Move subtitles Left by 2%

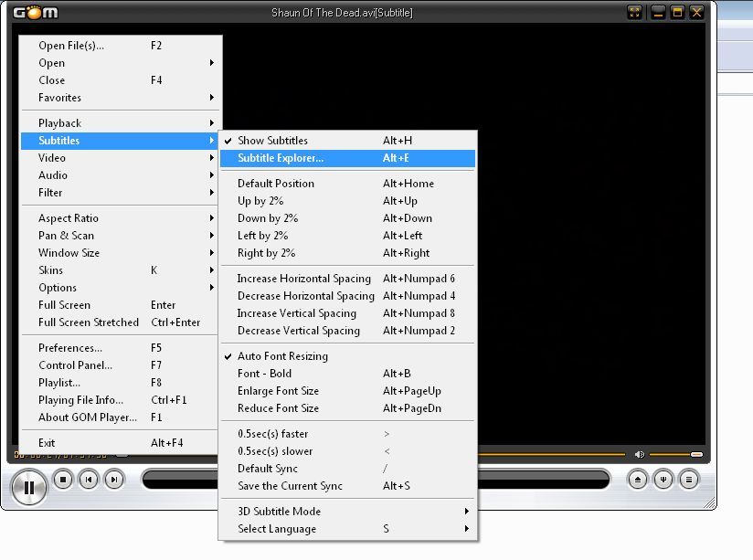click(347, 236)
